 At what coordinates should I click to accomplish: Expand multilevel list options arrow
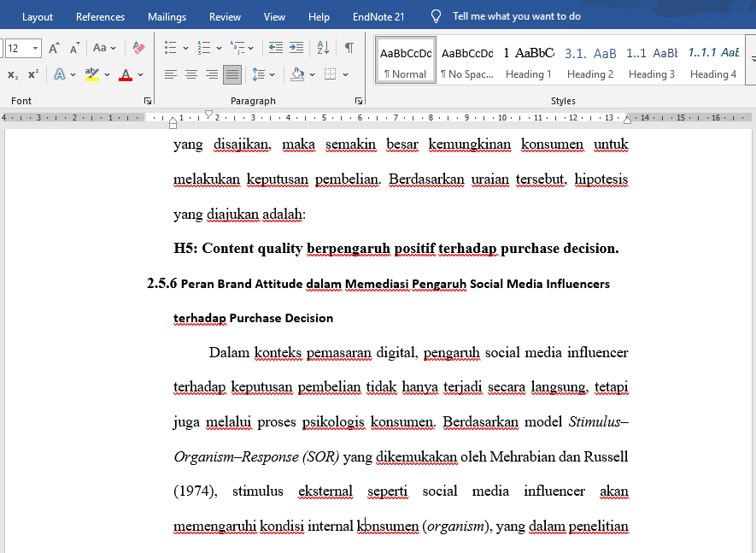click(250, 48)
